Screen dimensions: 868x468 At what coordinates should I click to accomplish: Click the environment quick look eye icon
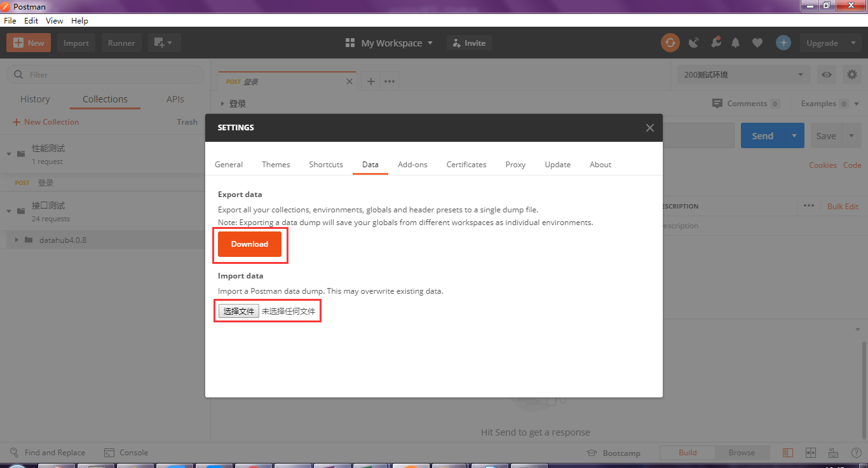826,74
